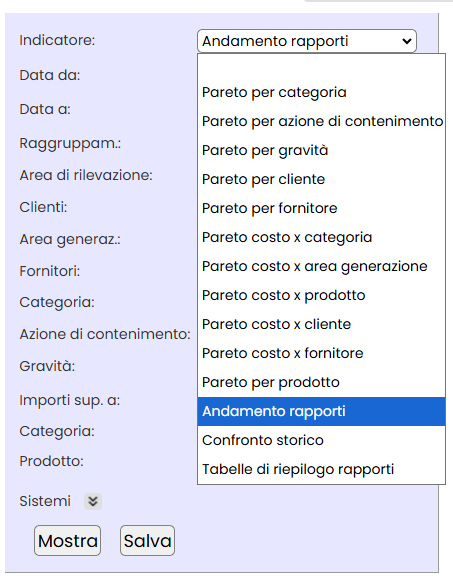This screenshot has width=453, height=586.
Task: Select Pareto per gravità option
Action: click(321, 150)
